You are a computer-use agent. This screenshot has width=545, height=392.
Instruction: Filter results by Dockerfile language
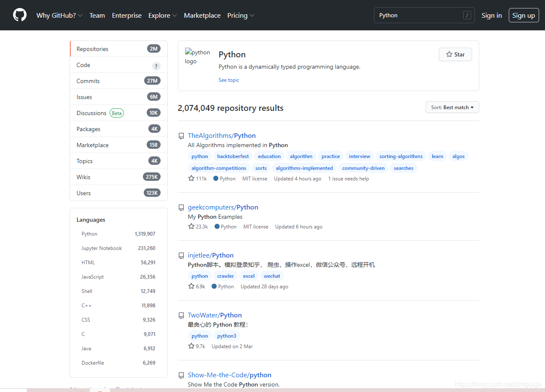click(118, 363)
